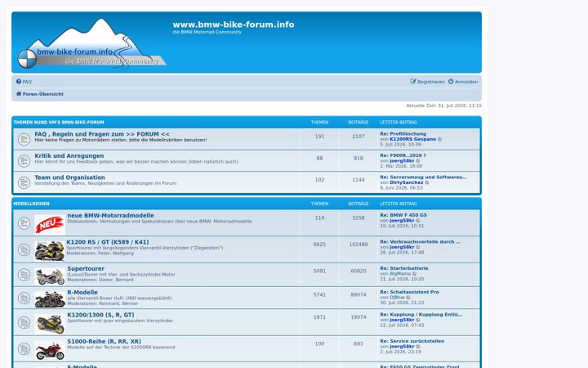Open the Supertourer forum
This screenshot has height=368, width=588.
tap(86, 269)
